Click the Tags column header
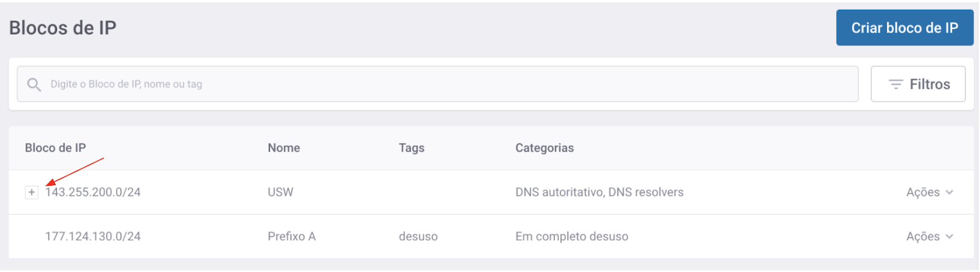This screenshot has height=272, width=980. pyautogui.click(x=412, y=148)
